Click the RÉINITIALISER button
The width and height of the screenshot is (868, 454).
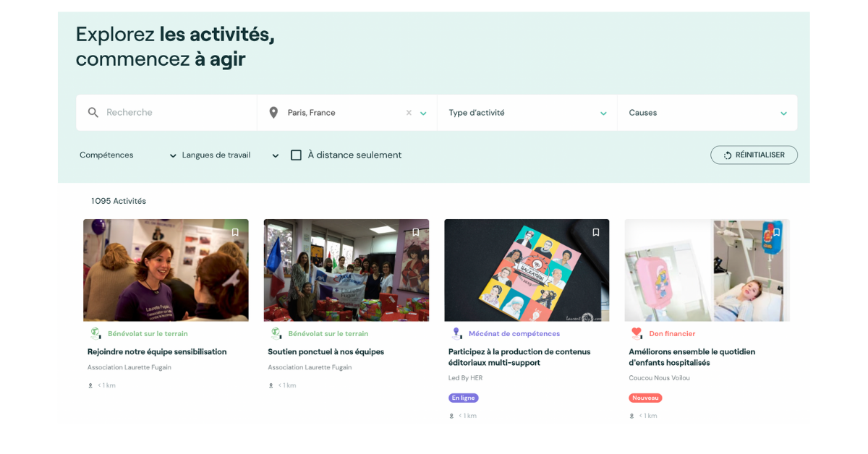click(x=754, y=155)
